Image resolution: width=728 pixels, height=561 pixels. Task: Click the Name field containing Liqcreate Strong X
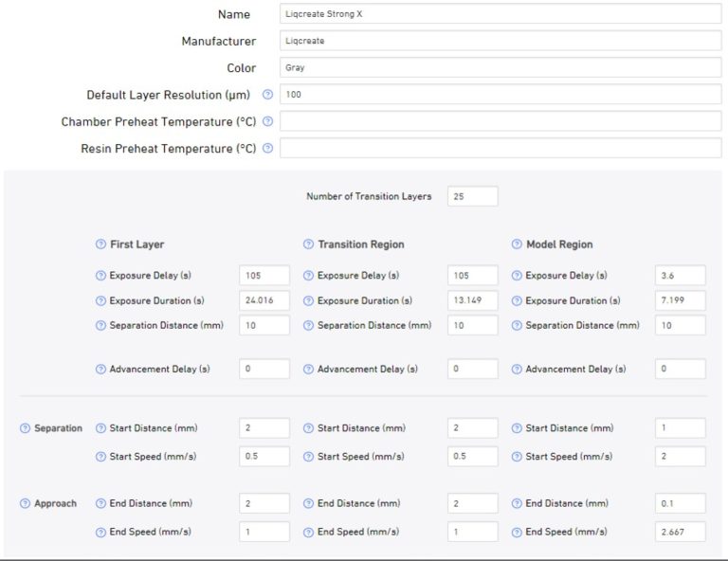point(500,14)
